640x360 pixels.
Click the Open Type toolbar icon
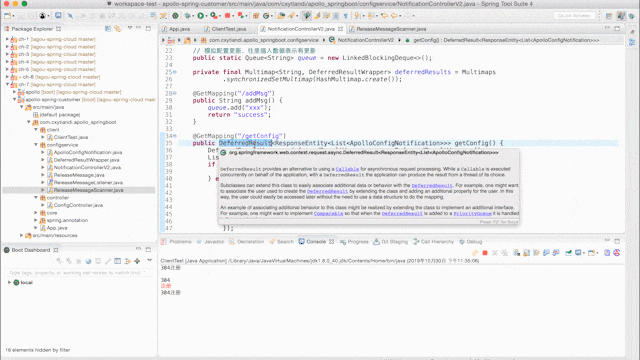coord(281,16)
